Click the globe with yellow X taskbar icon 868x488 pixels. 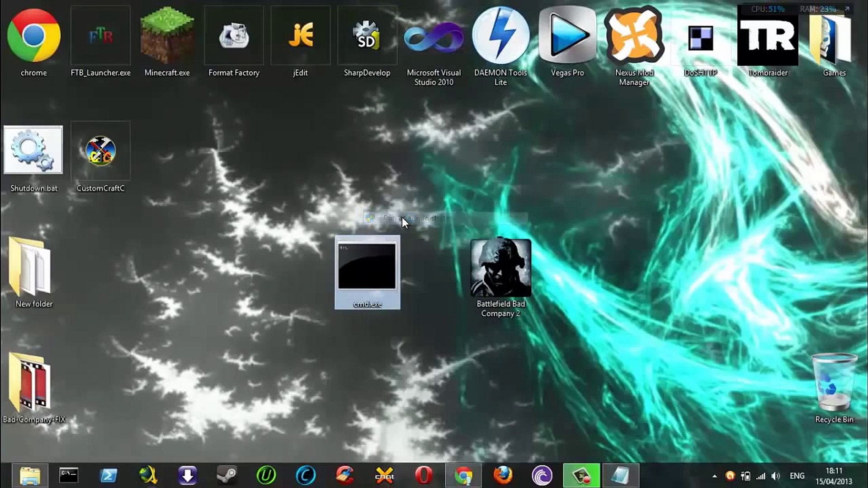(148, 475)
